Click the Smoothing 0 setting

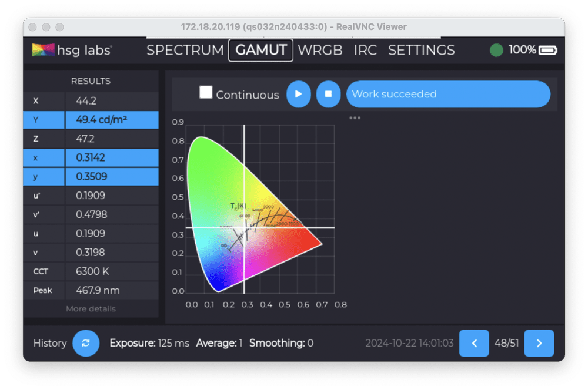281,343
